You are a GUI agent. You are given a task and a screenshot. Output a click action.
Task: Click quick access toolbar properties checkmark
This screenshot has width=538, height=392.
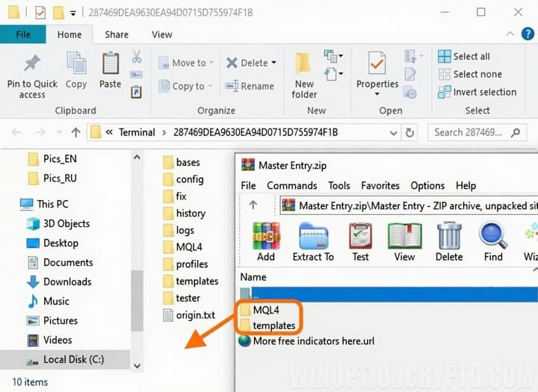click(40, 13)
